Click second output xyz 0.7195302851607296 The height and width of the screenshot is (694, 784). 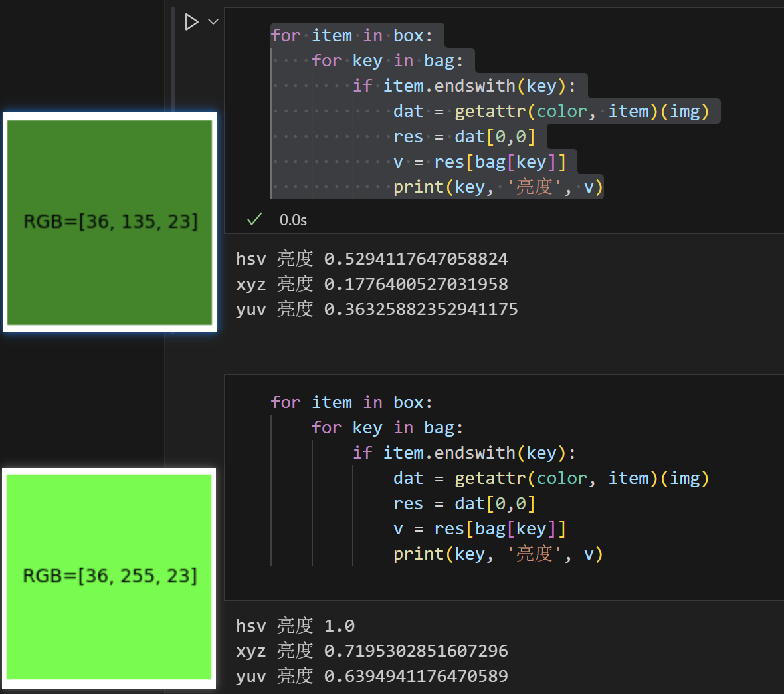click(x=372, y=651)
